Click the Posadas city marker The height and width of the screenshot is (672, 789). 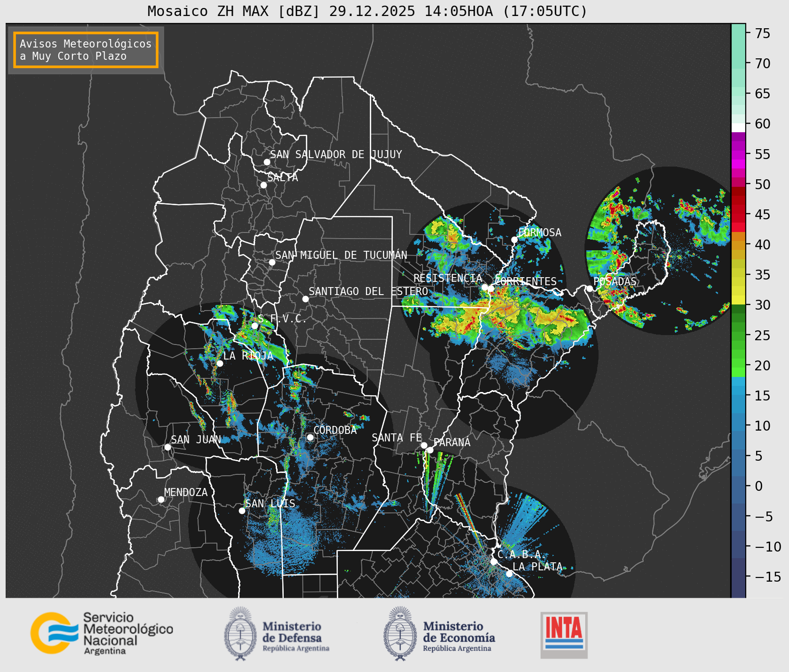pos(590,288)
